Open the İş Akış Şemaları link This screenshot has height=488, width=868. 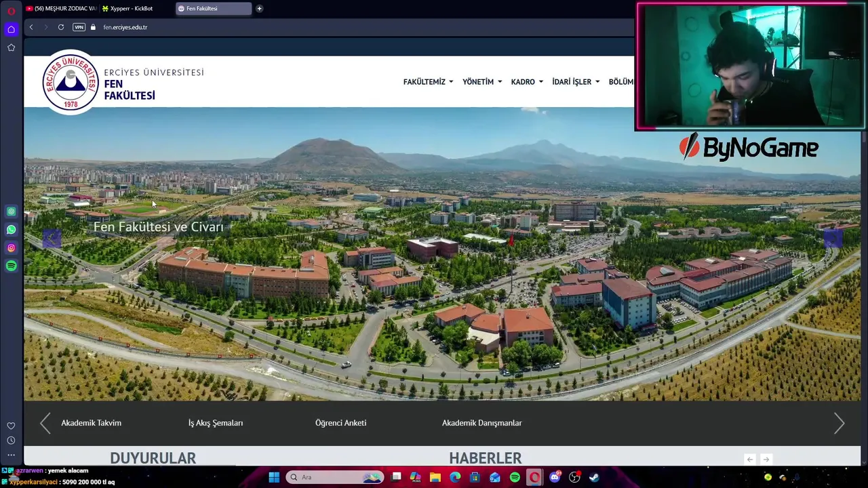(x=216, y=423)
